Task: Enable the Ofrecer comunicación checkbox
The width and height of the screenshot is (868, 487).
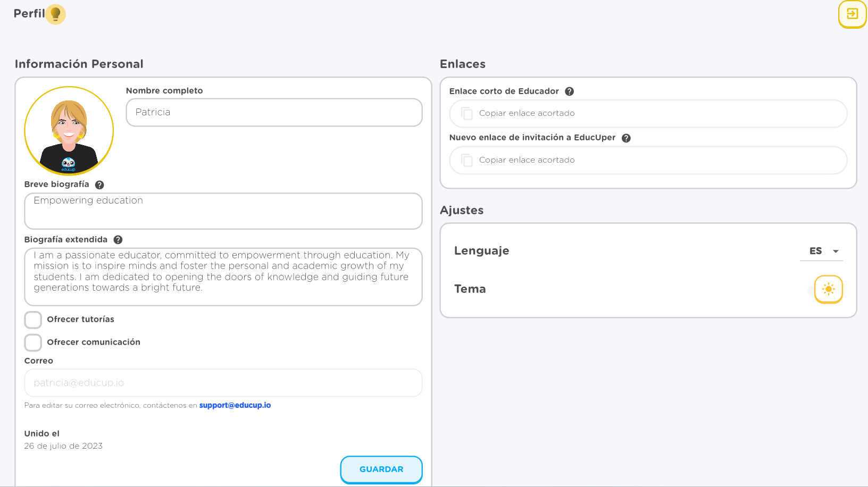Action: click(33, 343)
